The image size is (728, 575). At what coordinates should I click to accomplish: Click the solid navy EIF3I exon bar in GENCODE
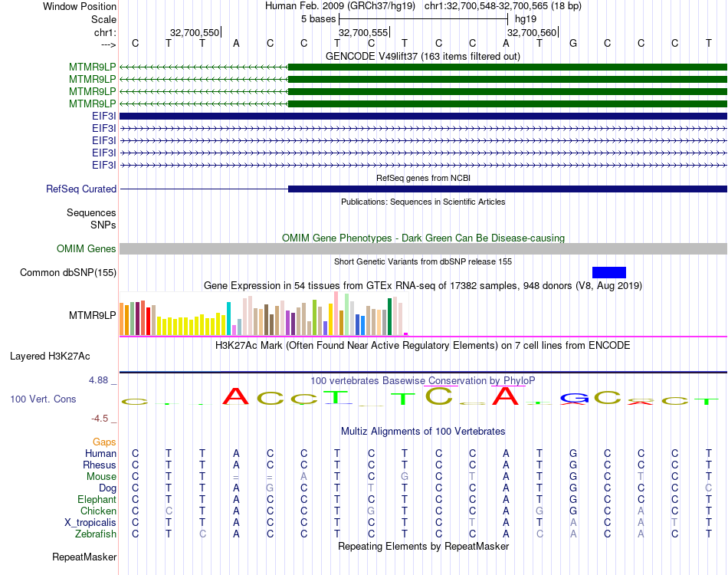coord(423,116)
